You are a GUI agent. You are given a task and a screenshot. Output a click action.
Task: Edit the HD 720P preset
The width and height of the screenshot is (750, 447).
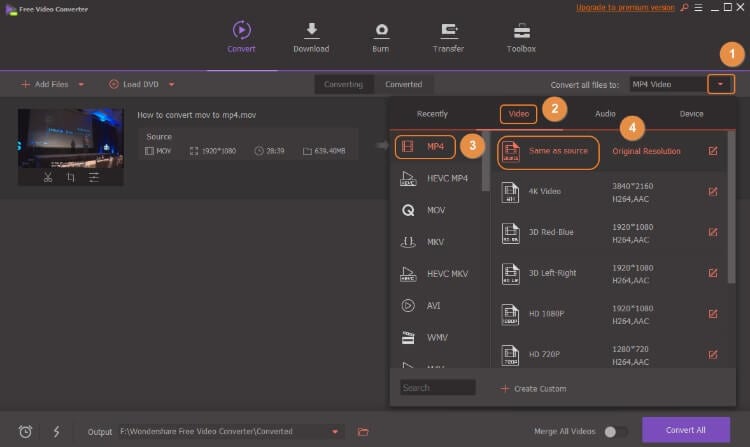[713, 355]
